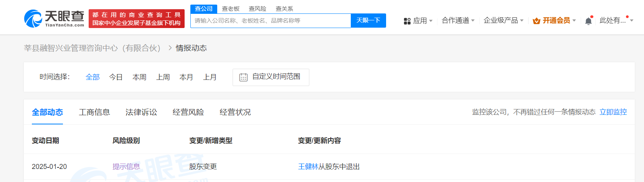644x182 pixels.
Task: Click the TianYanCha logo
Action: (54, 18)
